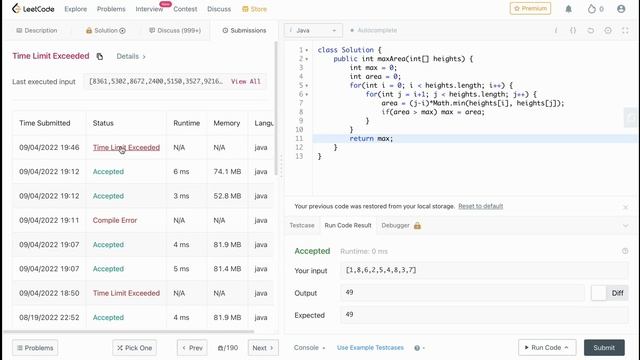Open the Java language dropdown

click(313, 30)
